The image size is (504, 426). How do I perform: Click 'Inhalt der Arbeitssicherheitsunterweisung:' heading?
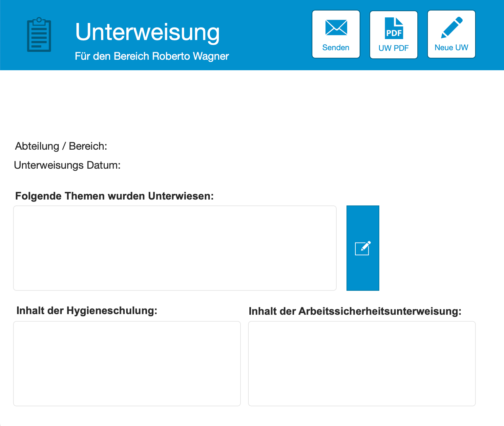pyautogui.click(x=355, y=311)
